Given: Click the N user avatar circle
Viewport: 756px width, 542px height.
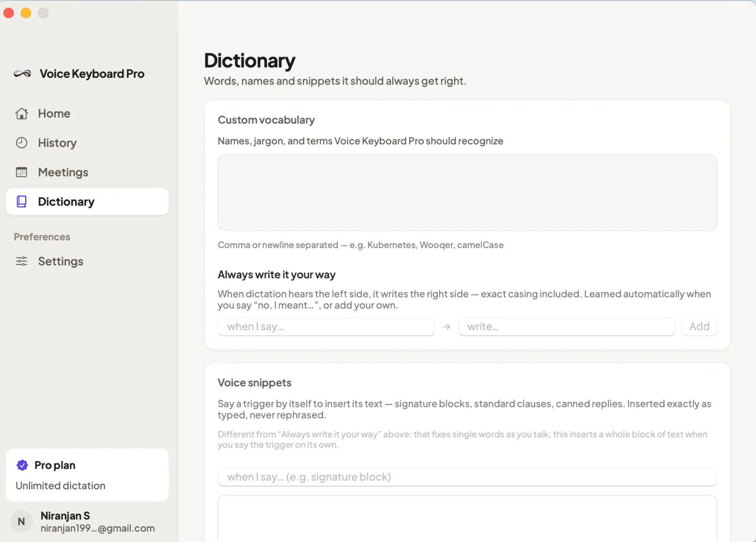Looking at the screenshot, I should click(x=21, y=522).
